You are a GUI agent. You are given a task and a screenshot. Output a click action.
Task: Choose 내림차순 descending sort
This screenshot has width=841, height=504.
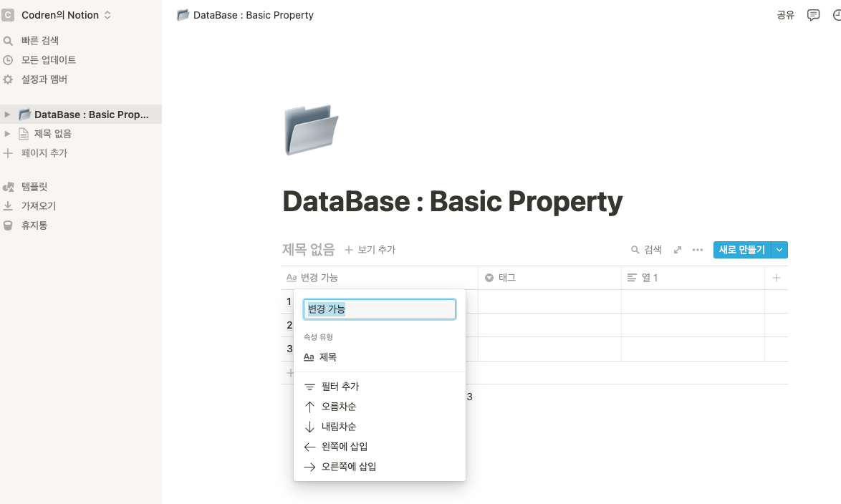(380, 426)
